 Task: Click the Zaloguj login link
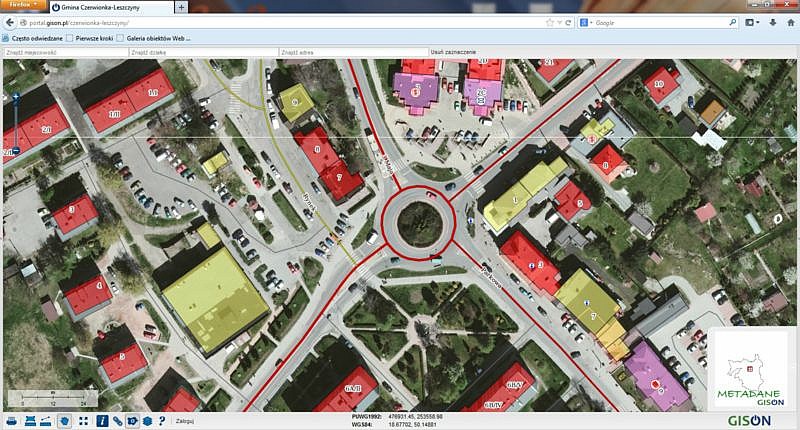point(185,421)
